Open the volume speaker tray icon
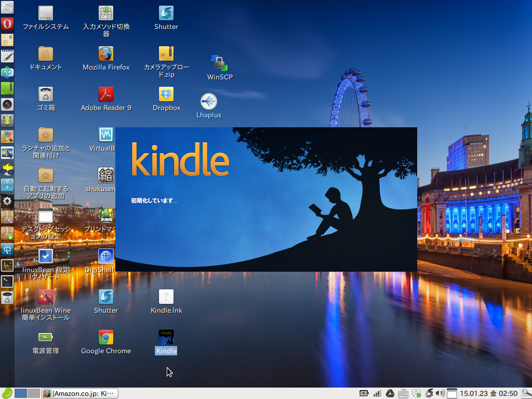 440,394
